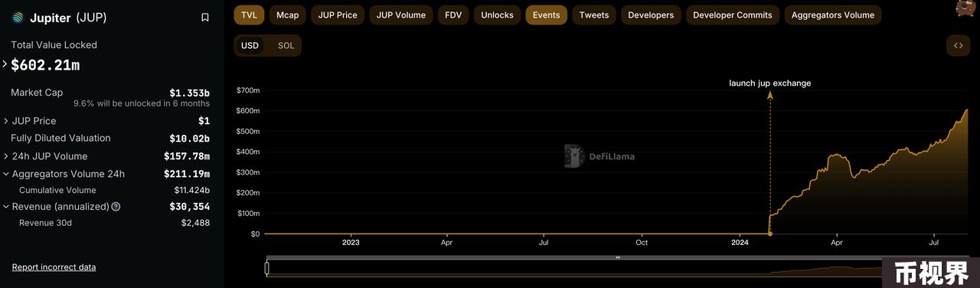This screenshot has width=980, height=288.
Task: Click the 9.6% unlock notice text
Action: 142,103
